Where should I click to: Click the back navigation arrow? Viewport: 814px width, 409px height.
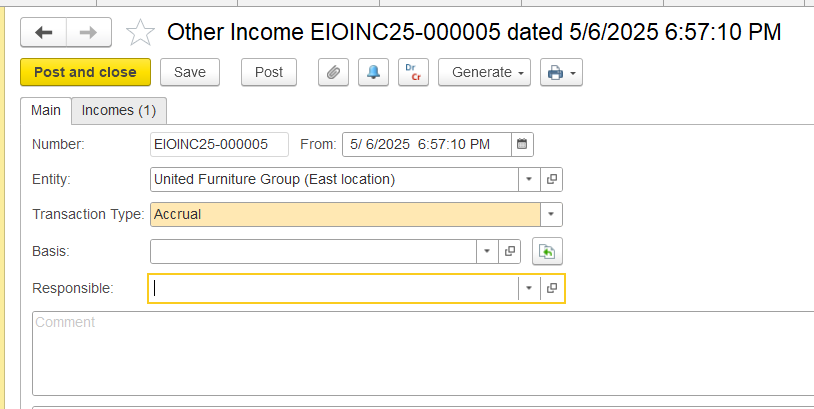click(x=44, y=33)
